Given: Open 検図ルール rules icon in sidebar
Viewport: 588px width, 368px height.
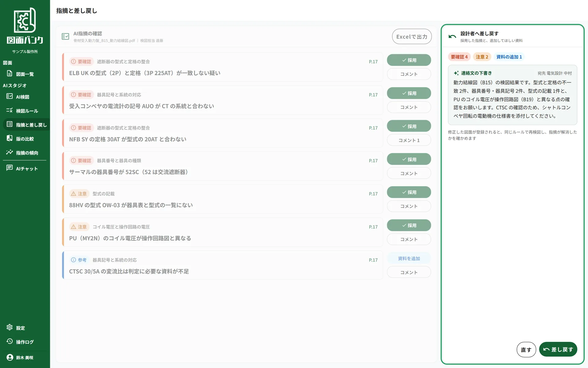Looking at the screenshot, I should [x=9, y=110].
